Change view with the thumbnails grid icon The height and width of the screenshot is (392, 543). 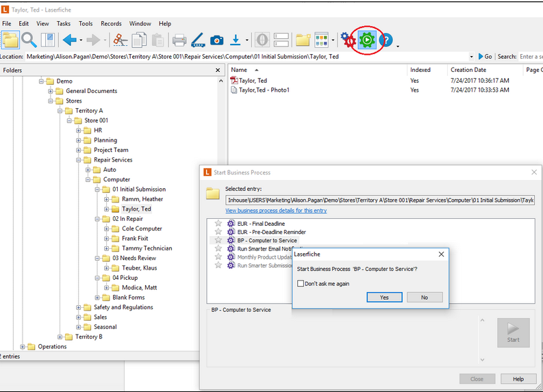[321, 40]
